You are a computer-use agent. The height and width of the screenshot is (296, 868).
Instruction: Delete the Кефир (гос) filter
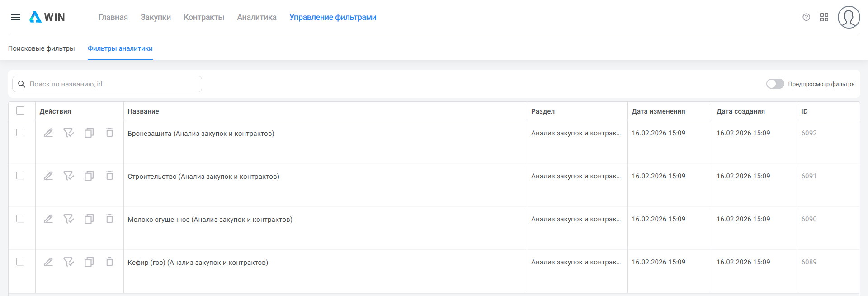109,262
